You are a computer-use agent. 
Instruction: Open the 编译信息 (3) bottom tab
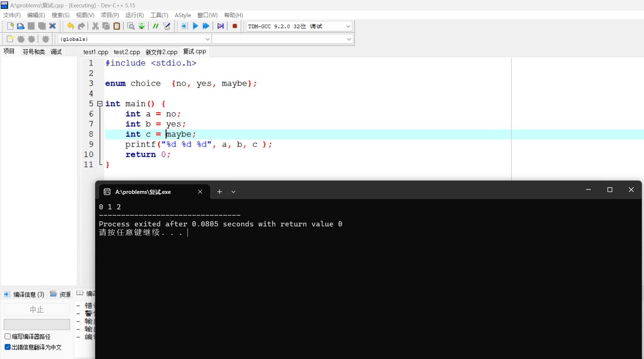pos(24,294)
